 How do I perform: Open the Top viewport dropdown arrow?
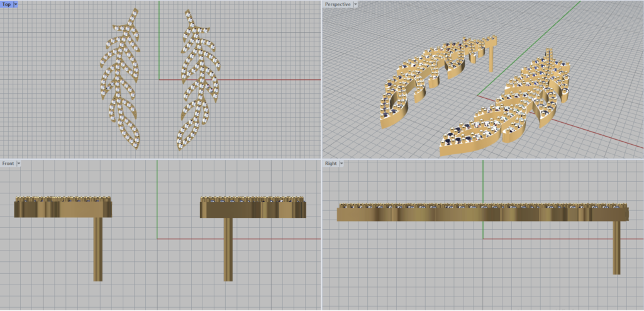pos(16,4)
